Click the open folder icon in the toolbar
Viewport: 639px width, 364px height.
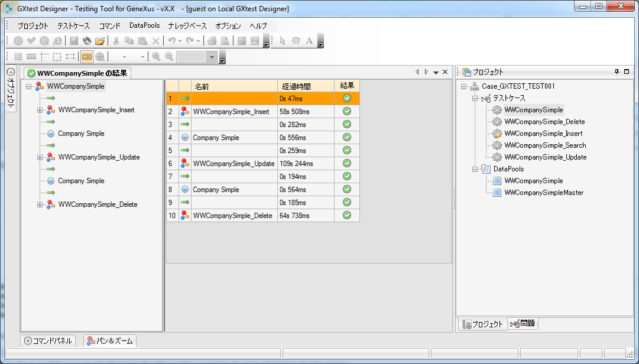[100, 41]
